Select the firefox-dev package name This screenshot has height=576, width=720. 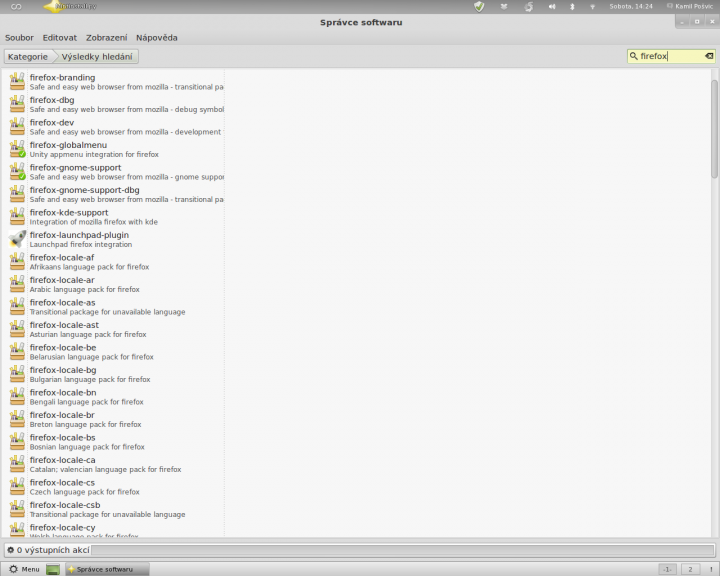click(x=52, y=123)
